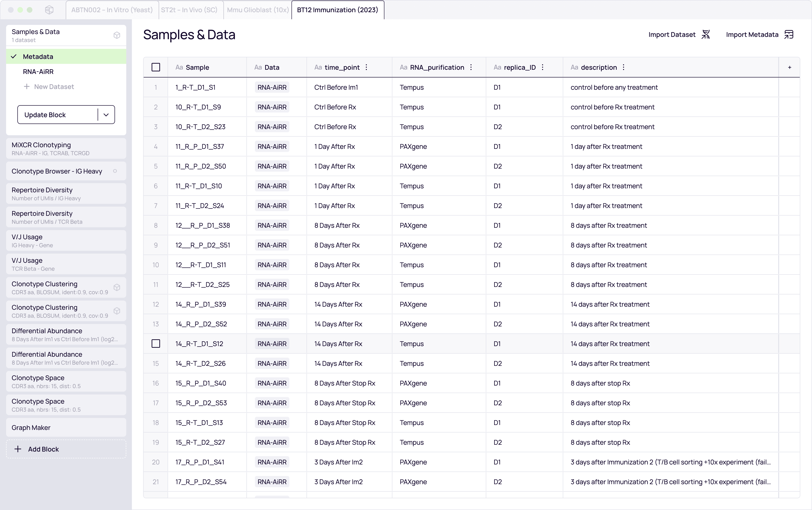
Task: Check the box for sample 14_R-T_D1_S12
Action: [x=156, y=344]
